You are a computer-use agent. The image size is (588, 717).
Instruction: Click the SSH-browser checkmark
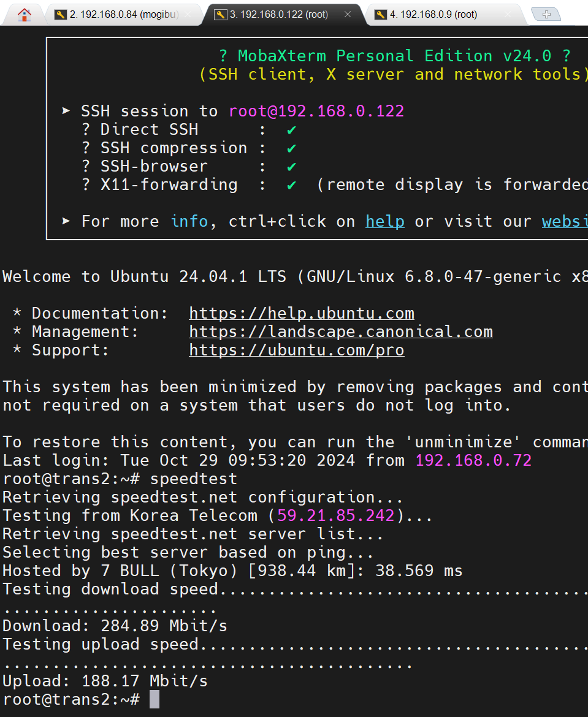click(291, 167)
